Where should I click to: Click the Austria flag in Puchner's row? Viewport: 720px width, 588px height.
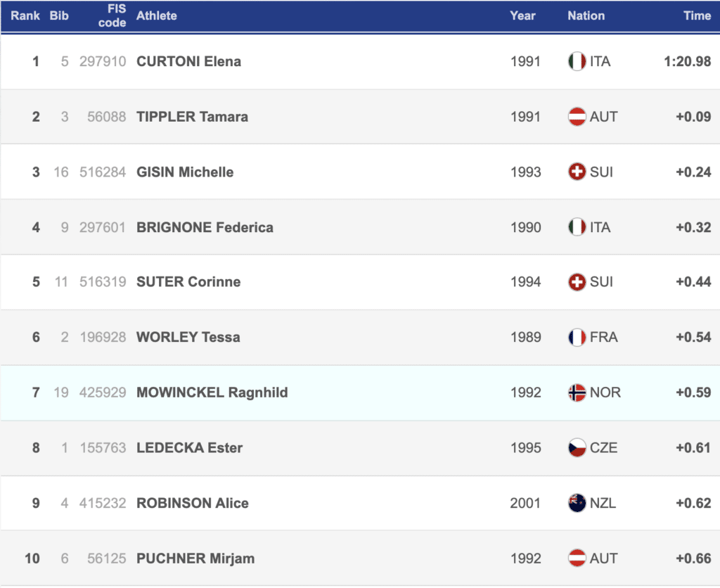click(x=577, y=558)
